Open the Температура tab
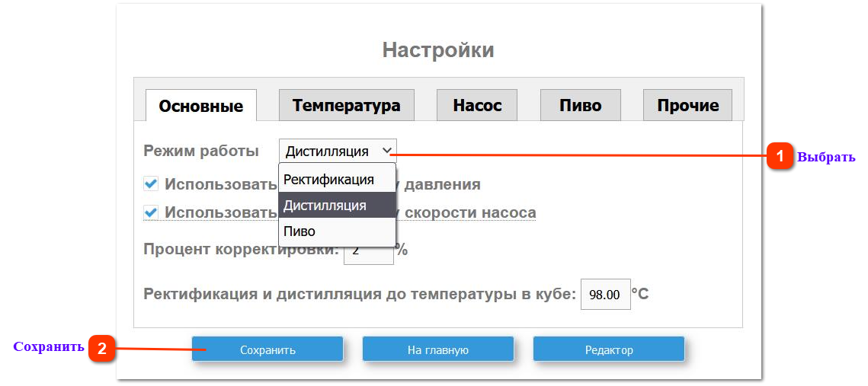The width and height of the screenshot is (868, 386). pos(347,105)
